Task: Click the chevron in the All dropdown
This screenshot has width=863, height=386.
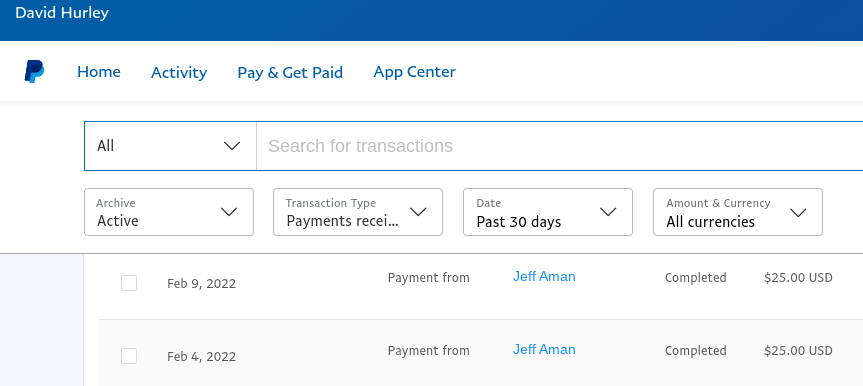Action: 232,146
